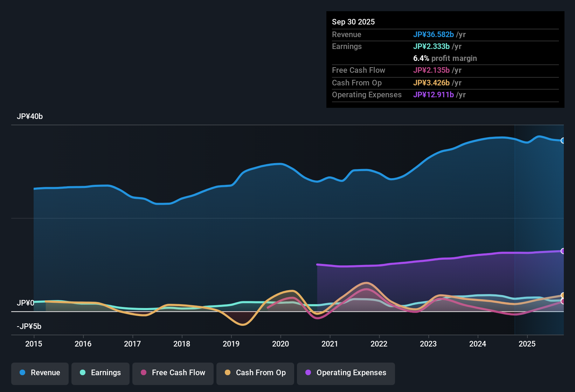
Task: Toggle the Earnings series visibility
Action: coord(100,373)
